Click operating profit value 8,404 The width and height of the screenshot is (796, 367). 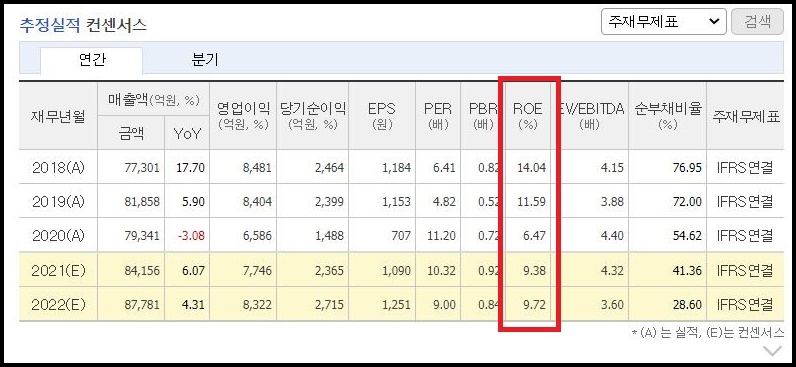[257, 202]
